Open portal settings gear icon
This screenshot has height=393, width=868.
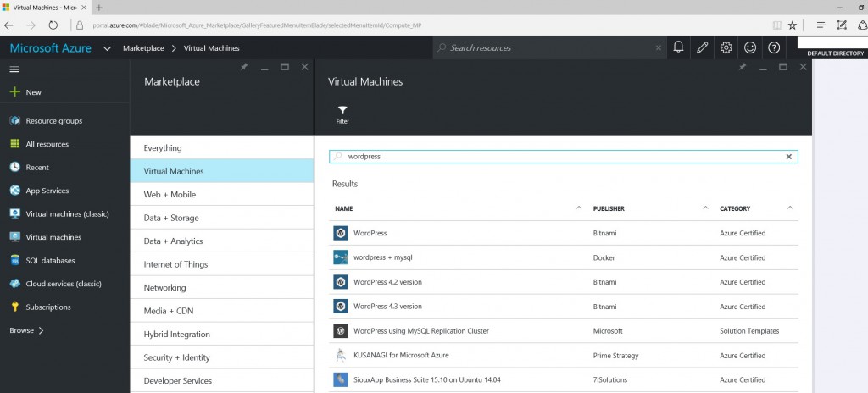pos(726,47)
